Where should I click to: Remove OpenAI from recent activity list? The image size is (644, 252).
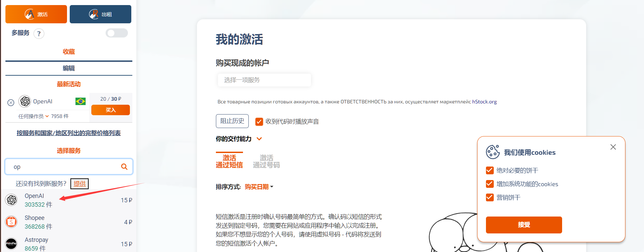(11, 102)
